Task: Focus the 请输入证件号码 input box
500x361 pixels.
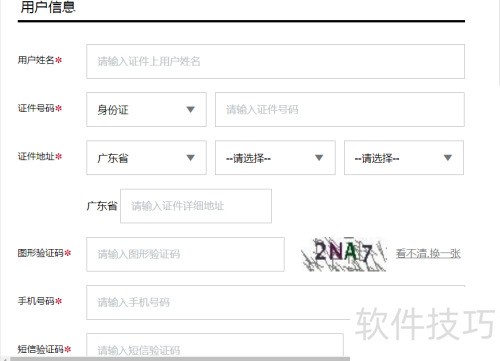Action: 340,109
